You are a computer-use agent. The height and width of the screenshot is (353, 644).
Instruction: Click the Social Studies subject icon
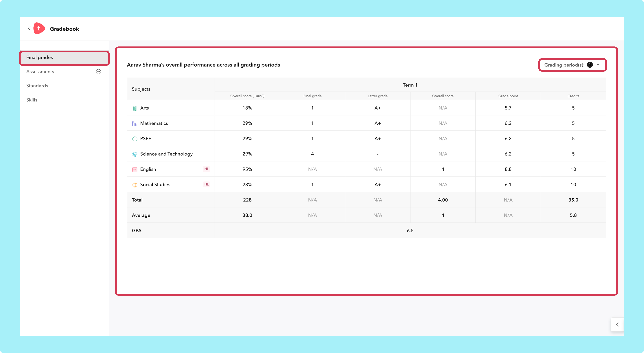coord(135,185)
